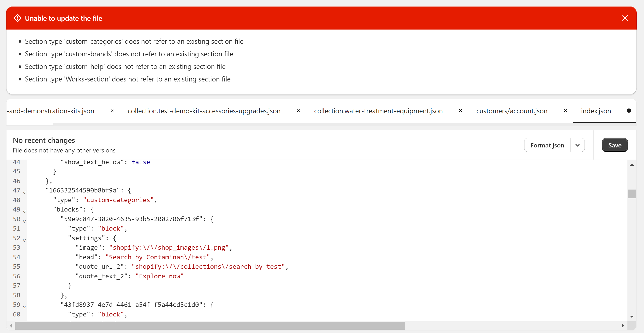
Task: Open the Format json dropdown arrow
Action: coord(577,145)
